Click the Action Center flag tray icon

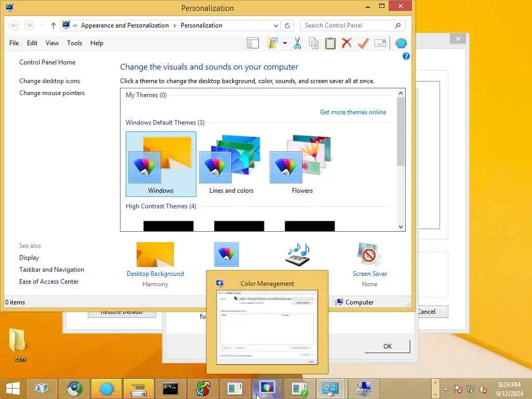click(458, 389)
